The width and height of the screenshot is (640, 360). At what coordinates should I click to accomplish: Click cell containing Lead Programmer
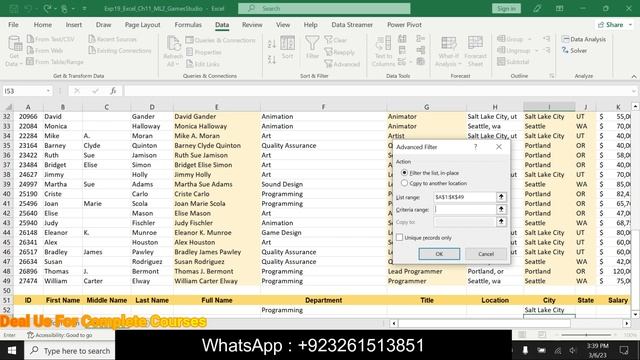(426, 271)
